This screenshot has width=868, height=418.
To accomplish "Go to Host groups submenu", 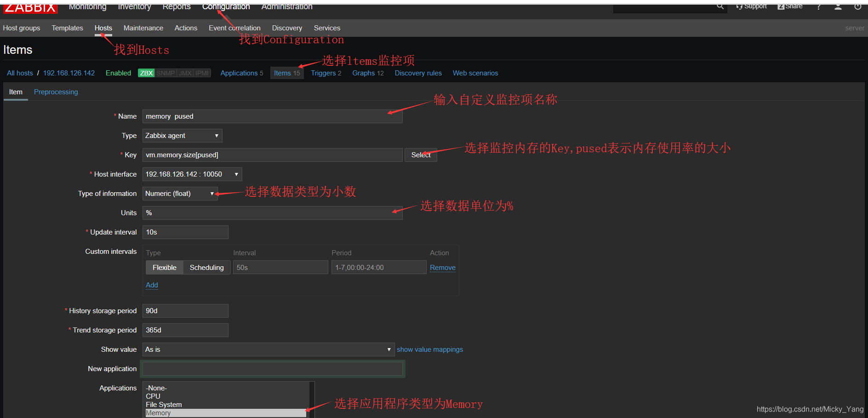I will [22, 28].
